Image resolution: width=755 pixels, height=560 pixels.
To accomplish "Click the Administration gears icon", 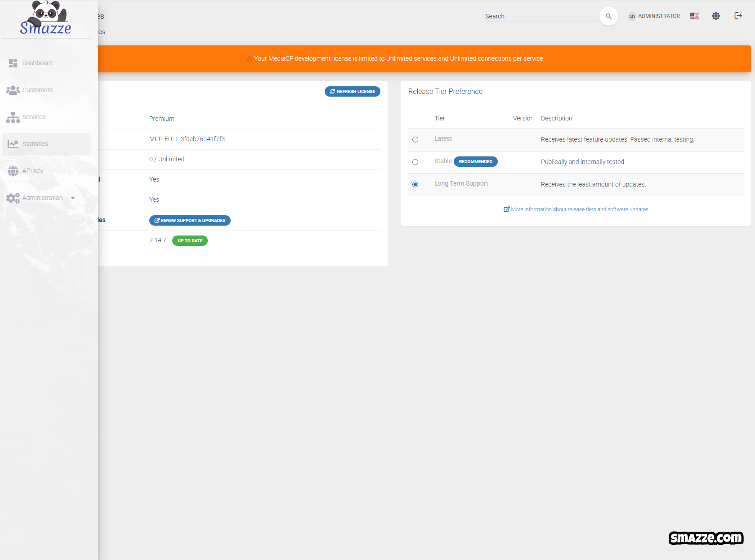I will [x=13, y=198].
